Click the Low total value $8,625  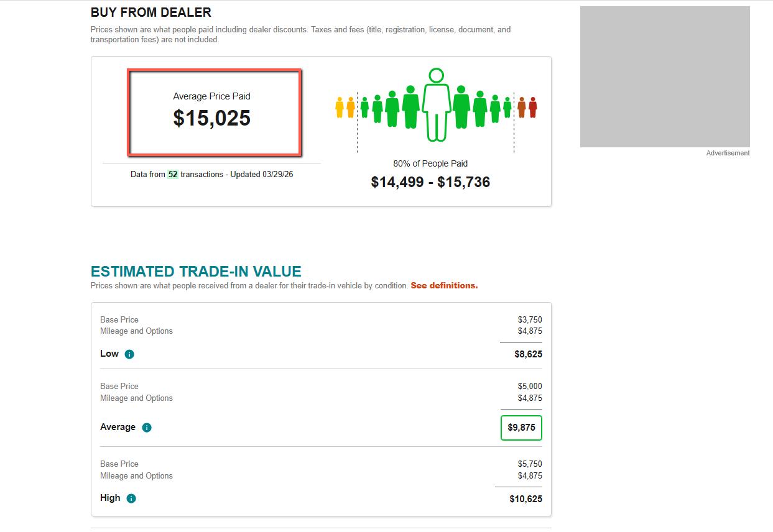pyautogui.click(x=528, y=354)
